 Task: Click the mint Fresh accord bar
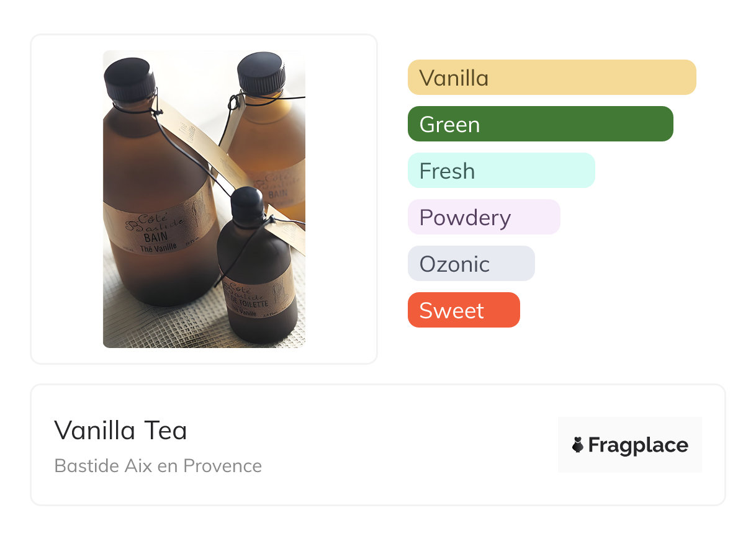pos(501,171)
